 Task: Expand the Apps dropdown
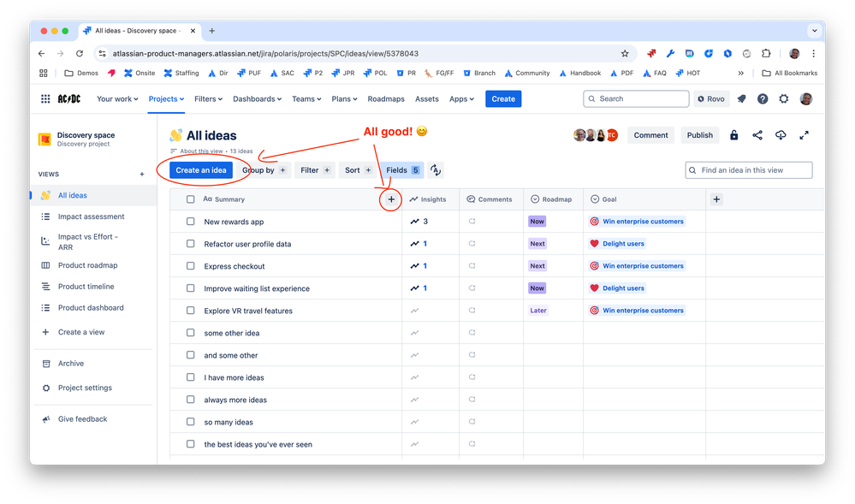tap(461, 98)
